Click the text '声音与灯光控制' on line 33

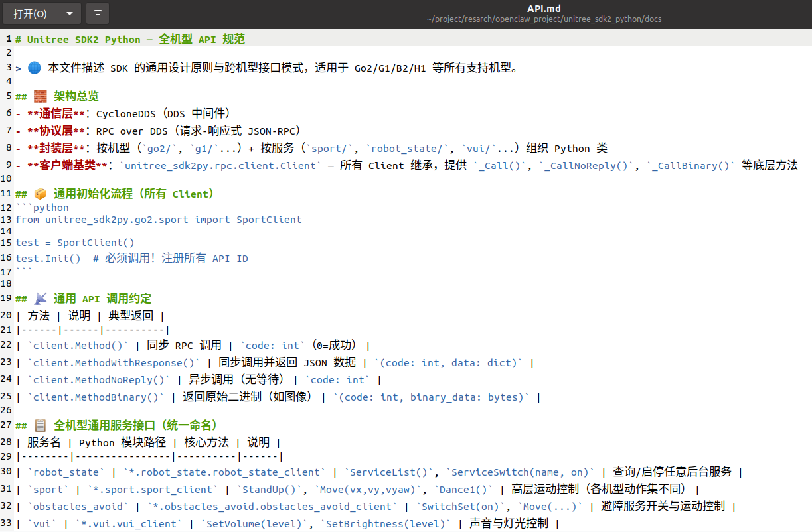(509, 524)
